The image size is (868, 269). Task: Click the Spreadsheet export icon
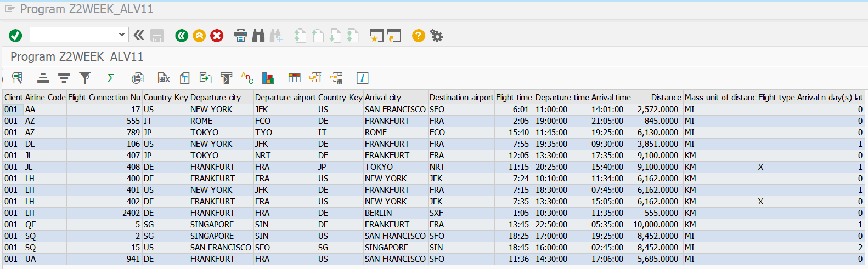tap(164, 78)
